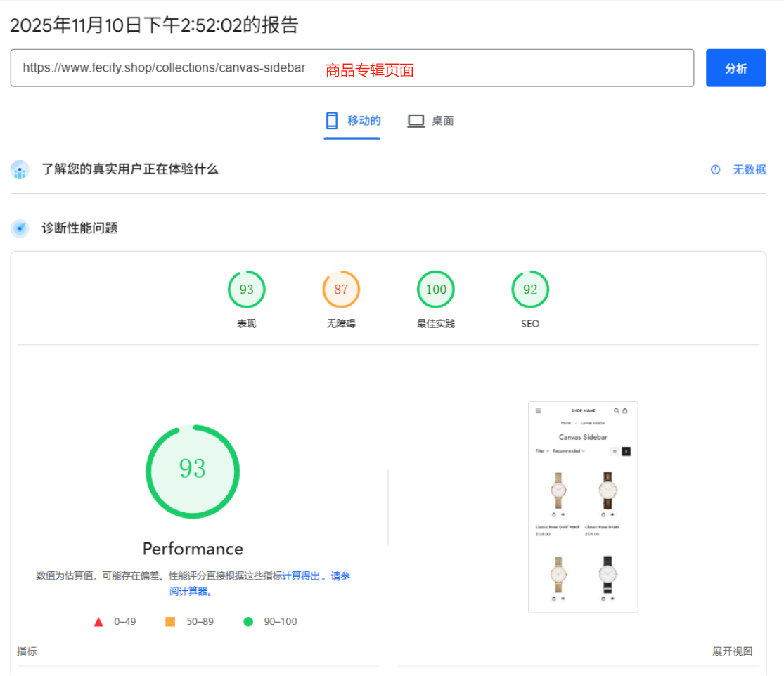Click the real-user experience section icon

pyautogui.click(x=20, y=169)
